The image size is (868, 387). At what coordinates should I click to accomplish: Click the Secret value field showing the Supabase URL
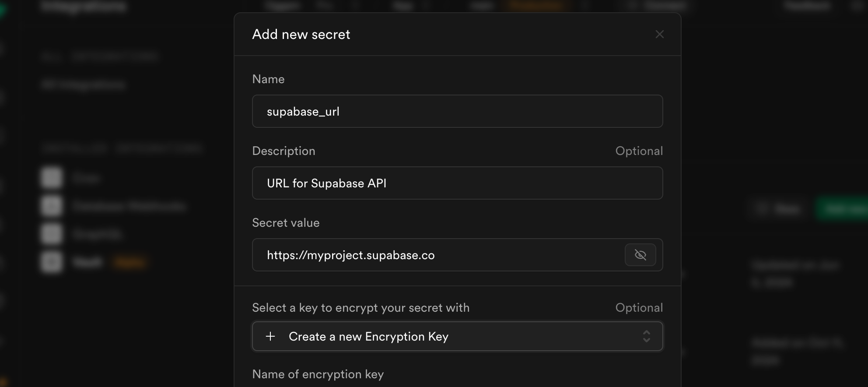[x=437, y=255]
